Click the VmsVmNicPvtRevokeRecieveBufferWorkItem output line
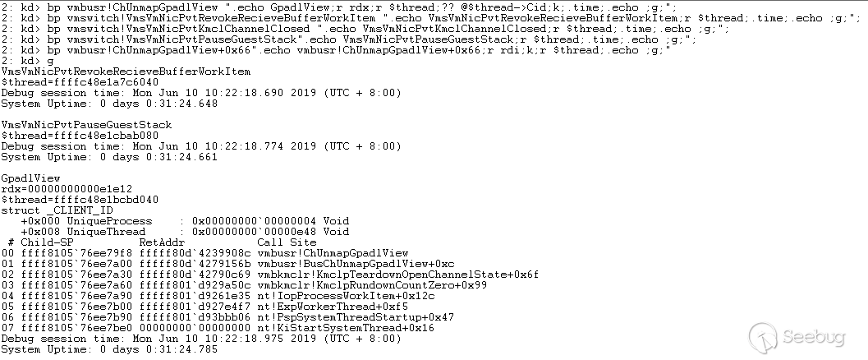The height and width of the screenshot is (360, 868). click(x=126, y=72)
